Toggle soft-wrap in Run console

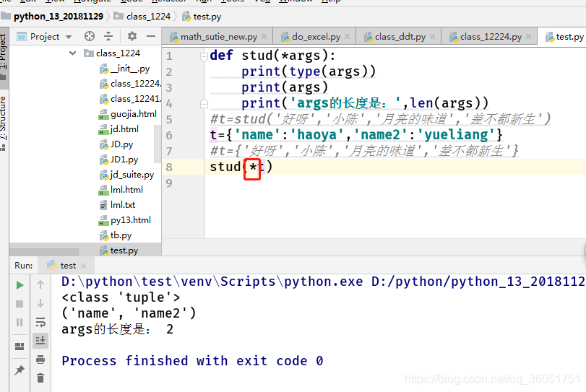point(40,322)
